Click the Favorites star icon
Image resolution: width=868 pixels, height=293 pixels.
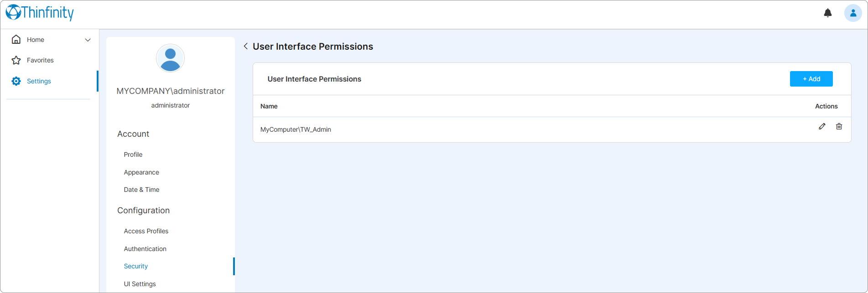(16, 60)
